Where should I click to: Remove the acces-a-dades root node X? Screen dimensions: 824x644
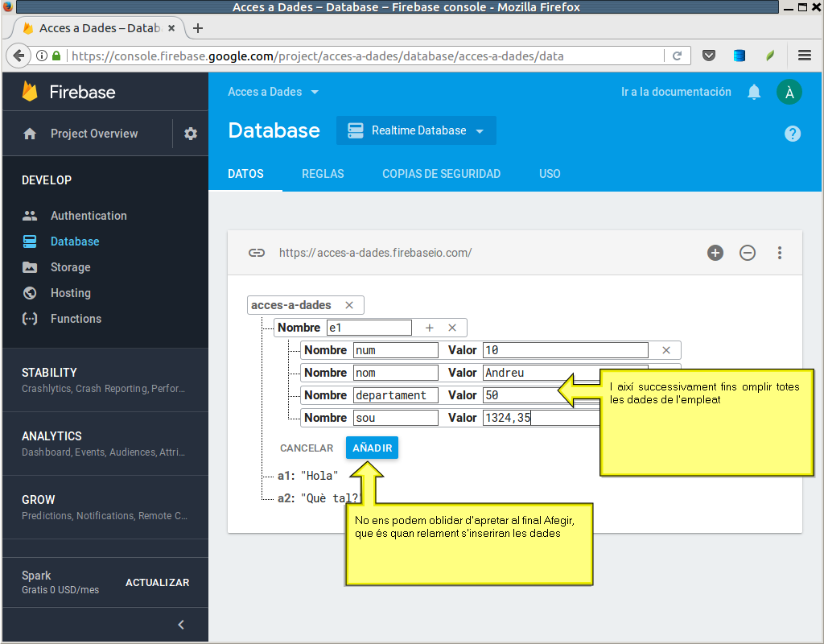[x=349, y=305]
